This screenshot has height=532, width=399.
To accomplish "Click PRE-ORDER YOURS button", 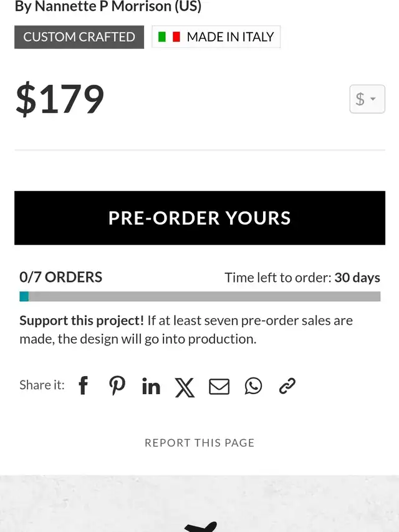I will [x=200, y=218].
